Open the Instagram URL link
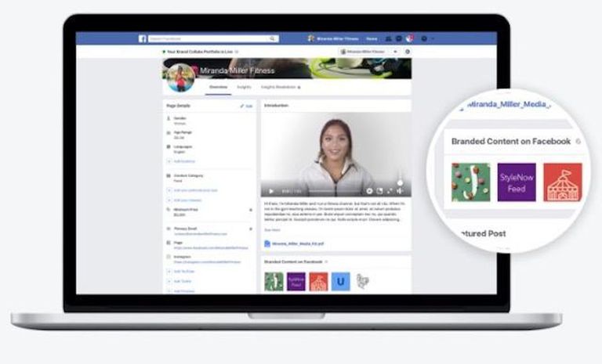602x364 pixels. 207,262
